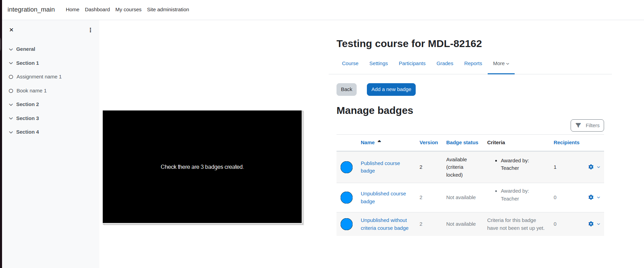Click the Manage badges heading

pos(375,110)
